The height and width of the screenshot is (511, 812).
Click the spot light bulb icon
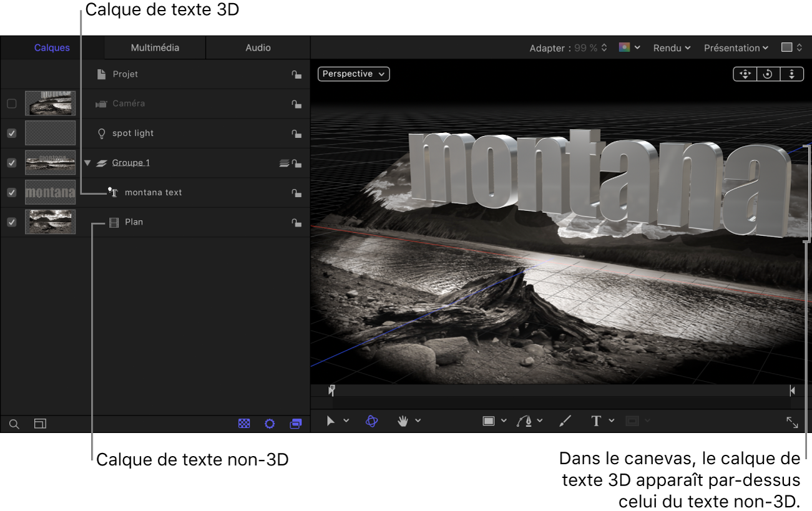tap(103, 133)
